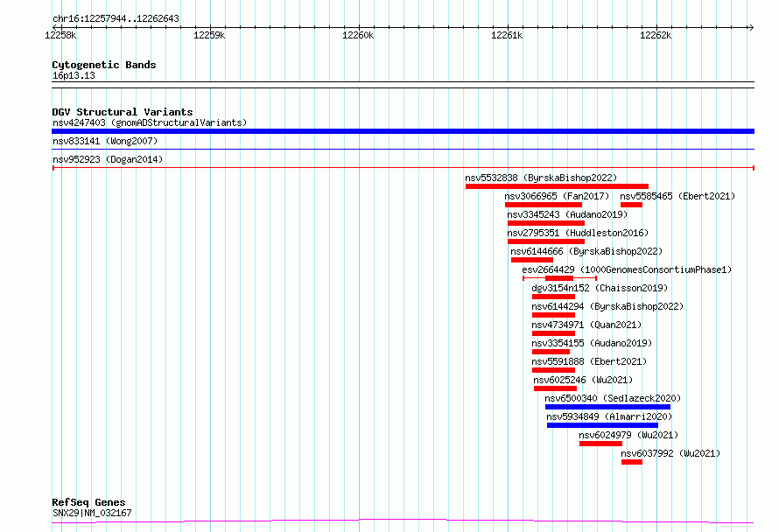Click nsv3354155 (Audano2019) label
779x532 pixels.
pyautogui.click(x=592, y=343)
